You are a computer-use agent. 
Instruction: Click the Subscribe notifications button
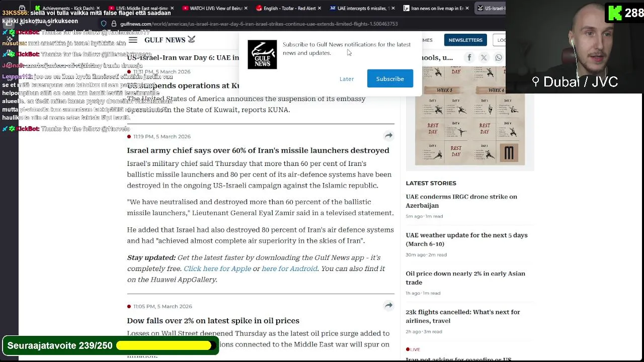(x=390, y=79)
